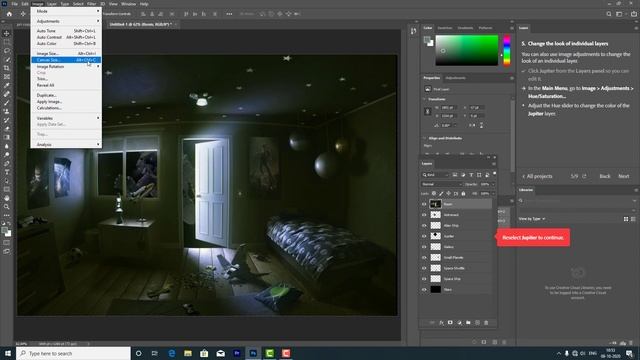Switch Libraries to grid view icon
640x360 pixels.
[626, 219]
